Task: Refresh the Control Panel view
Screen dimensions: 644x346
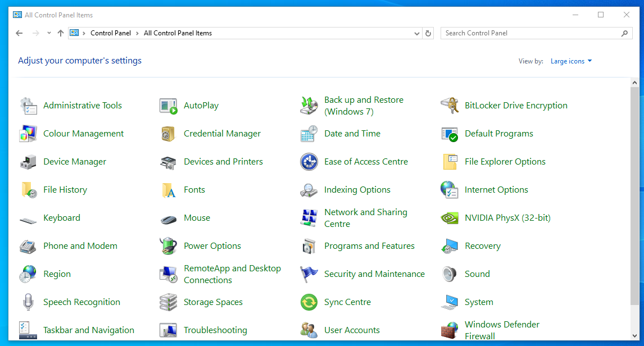Action: [x=428, y=33]
